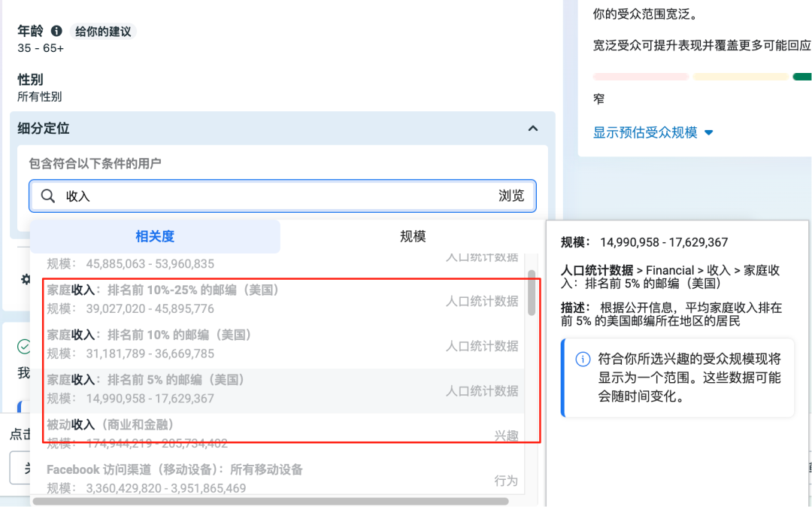The image size is (812, 507).
Task: Click the age range 35 - 65+
Action: coord(41,48)
